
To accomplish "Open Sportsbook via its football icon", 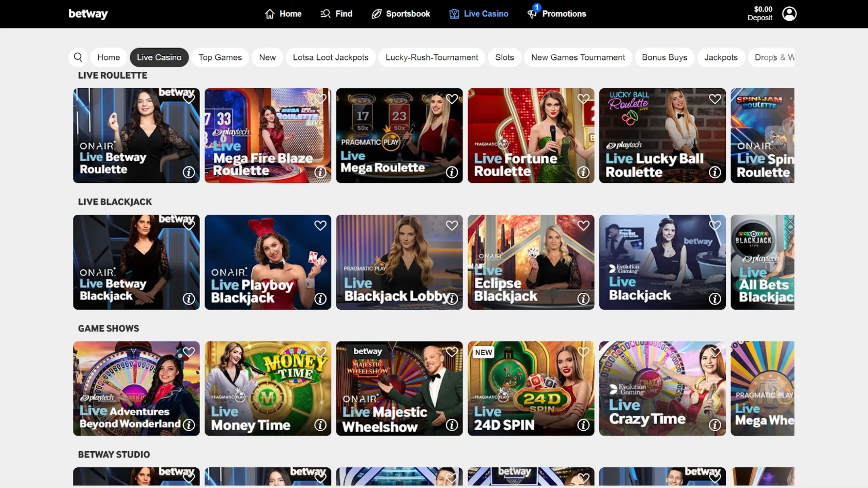I will (x=375, y=13).
